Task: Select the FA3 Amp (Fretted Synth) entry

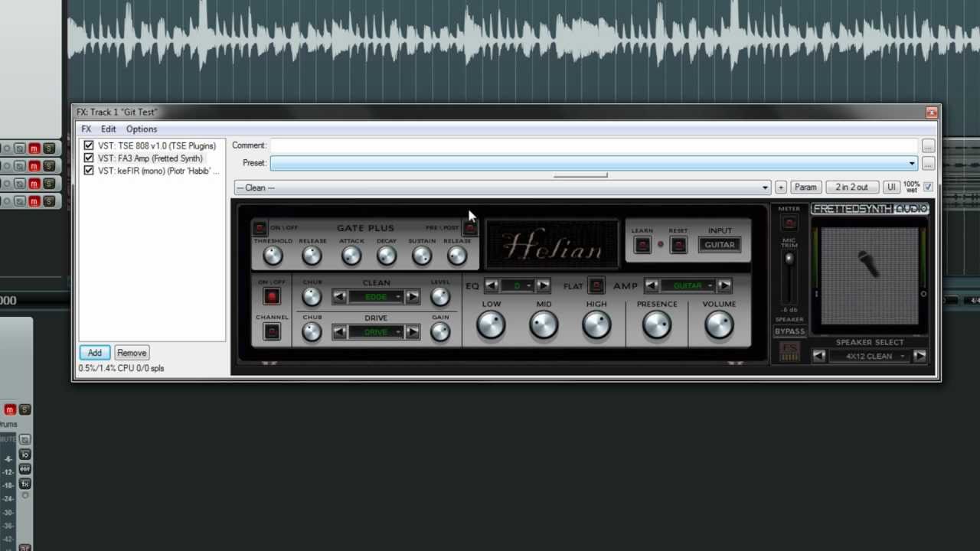Action: pyautogui.click(x=150, y=158)
